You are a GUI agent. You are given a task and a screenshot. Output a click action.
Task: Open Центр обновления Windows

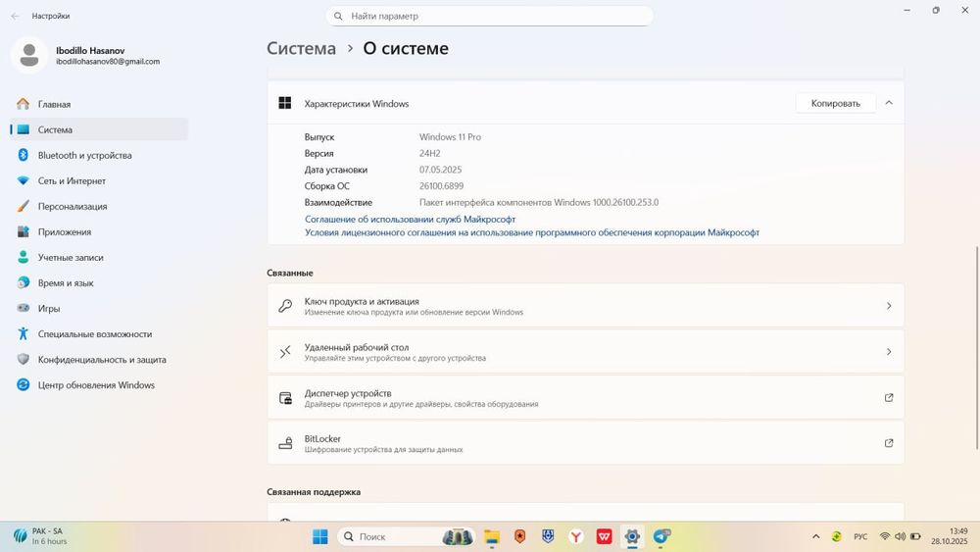tap(99, 385)
